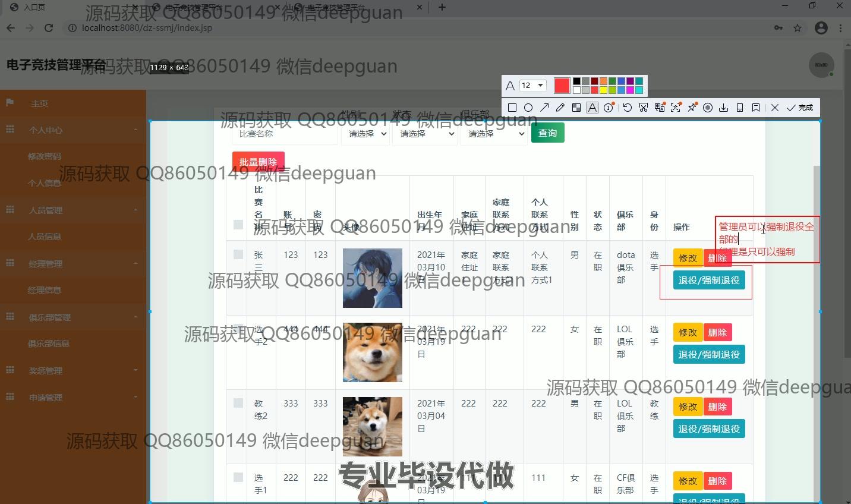851x504 pixels.
Task: Save the screenshot with download icon
Action: tap(723, 107)
